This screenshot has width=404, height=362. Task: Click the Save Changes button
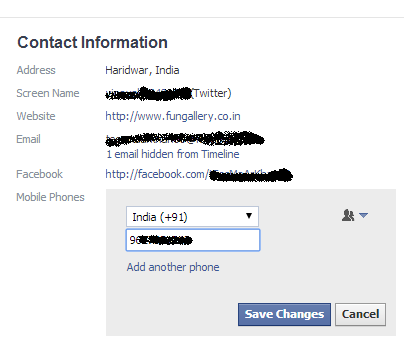coord(284,314)
